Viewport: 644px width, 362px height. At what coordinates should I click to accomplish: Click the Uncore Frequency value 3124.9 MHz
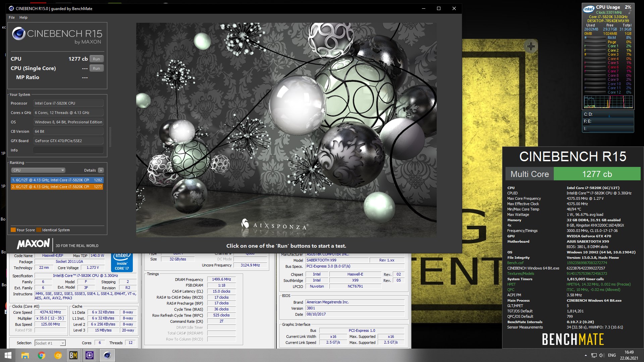251,265
